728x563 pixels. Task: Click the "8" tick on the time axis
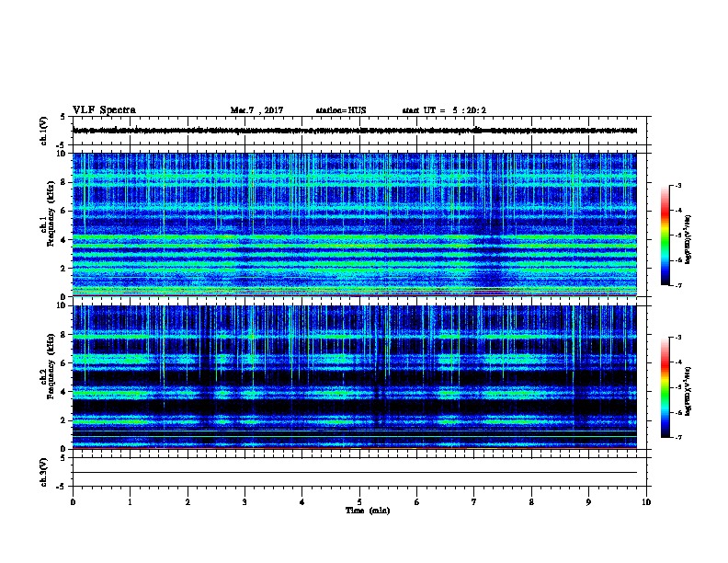click(x=531, y=502)
